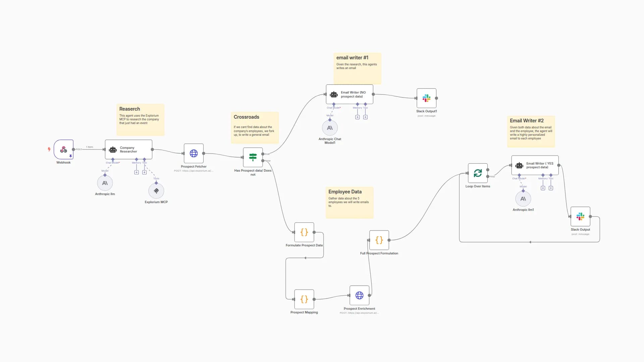Select the Prospect Enrichment HTTP node
Image resolution: width=644 pixels, height=362 pixels.
click(x=360, y=295)
